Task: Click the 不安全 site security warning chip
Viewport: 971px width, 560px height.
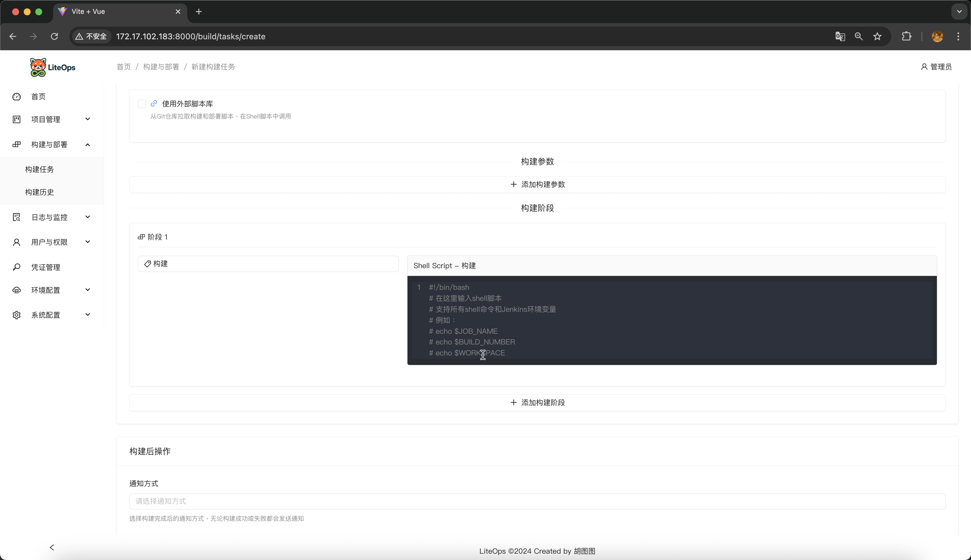Action: pyautogui.click(x=92, y=36)
